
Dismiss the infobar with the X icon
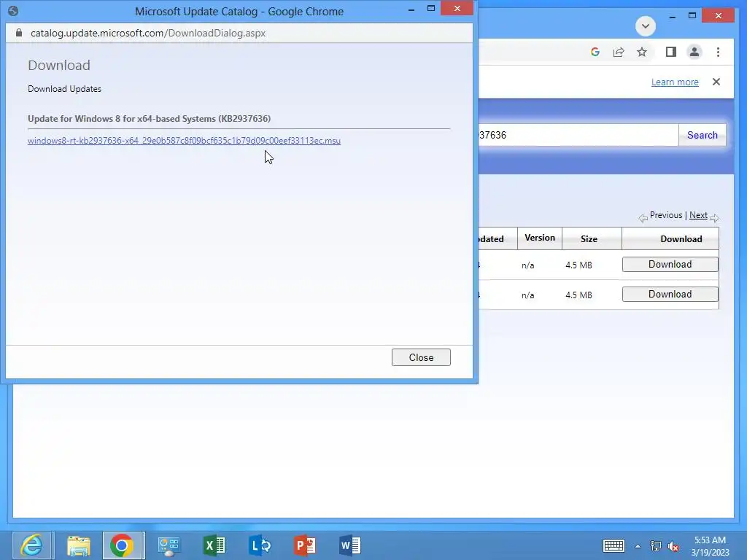[x=716, y=82]
